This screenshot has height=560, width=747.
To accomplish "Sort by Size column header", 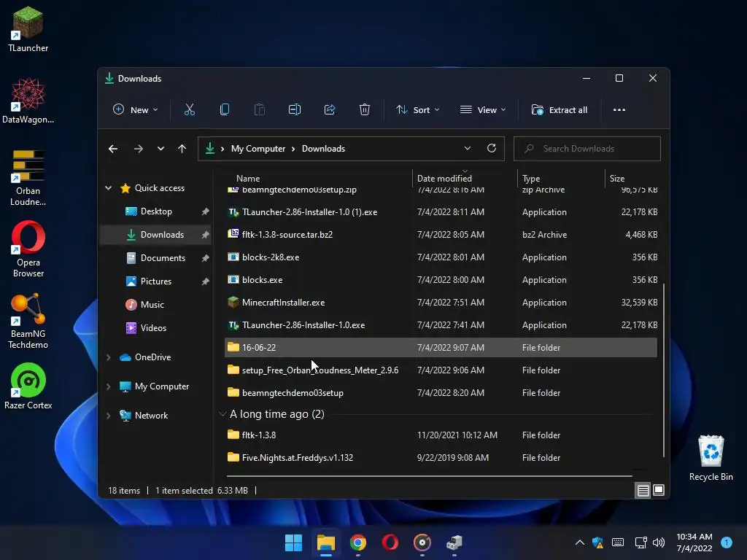I will [617, 178].
